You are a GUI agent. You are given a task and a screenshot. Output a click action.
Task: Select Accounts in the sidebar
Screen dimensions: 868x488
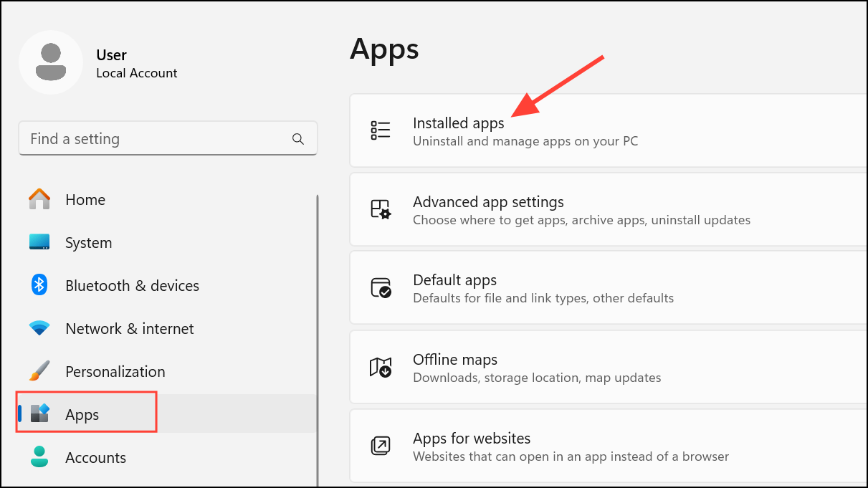tap(167, 457)
